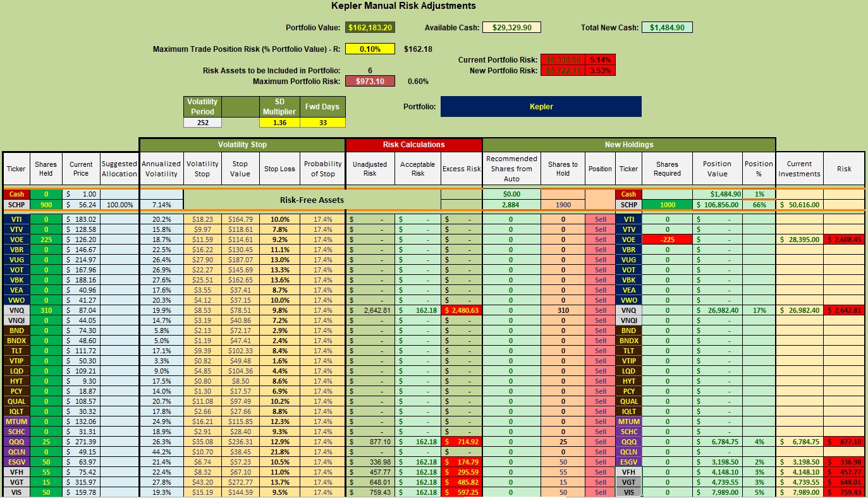The width and height of the screenshot is (868, 498).
Task: Select Maximum Portfolio Risk $973.10 cell
Action: 370,81
